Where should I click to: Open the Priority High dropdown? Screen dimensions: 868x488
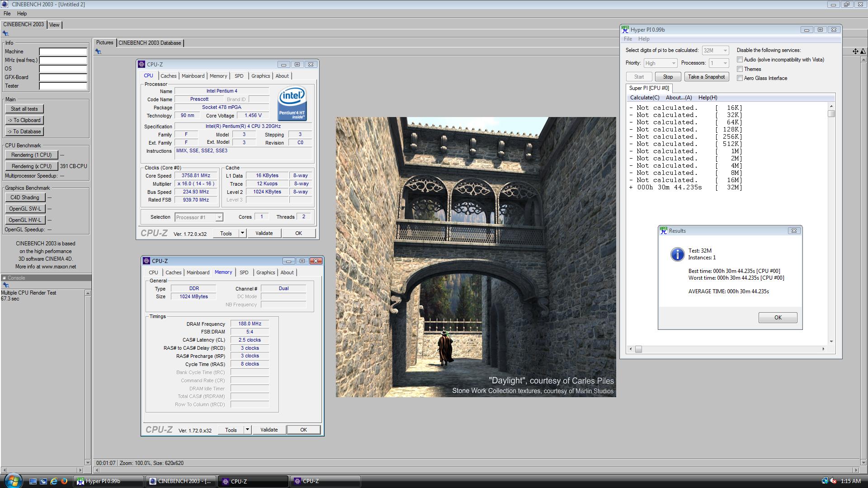[660, 63]
